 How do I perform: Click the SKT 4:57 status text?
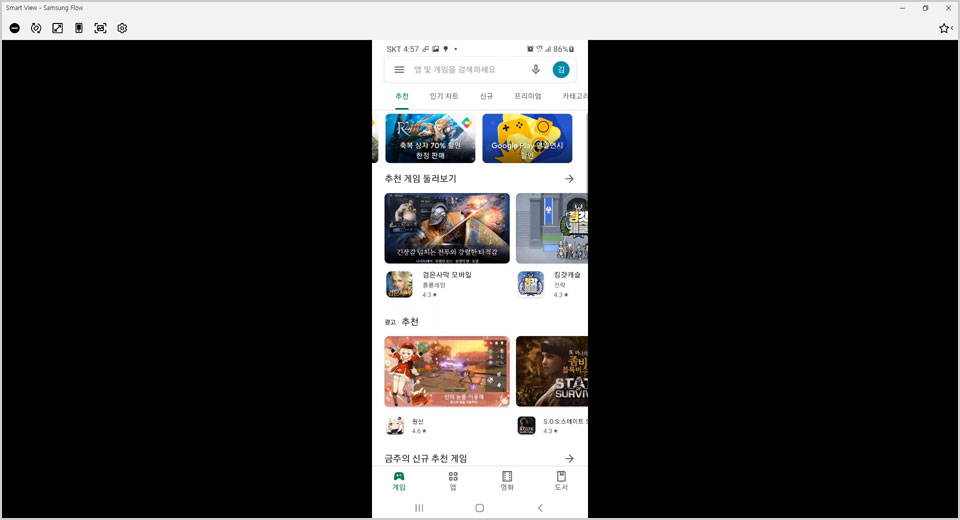402,49
